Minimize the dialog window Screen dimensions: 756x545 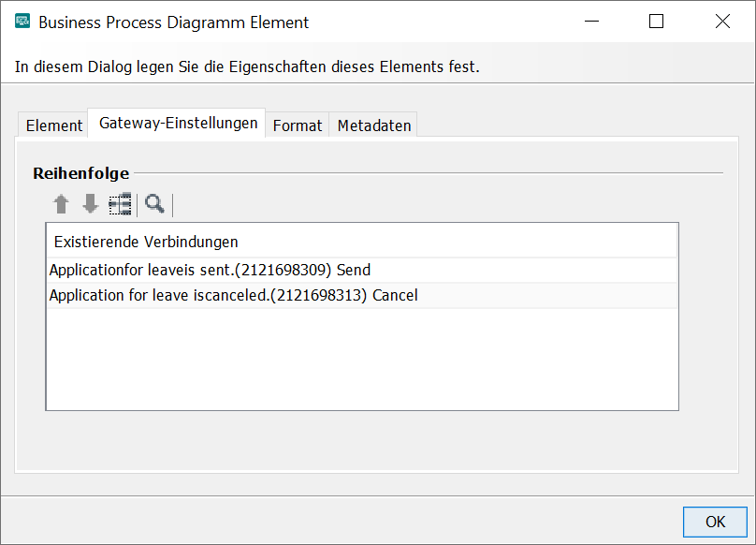[x=591, y=22]
